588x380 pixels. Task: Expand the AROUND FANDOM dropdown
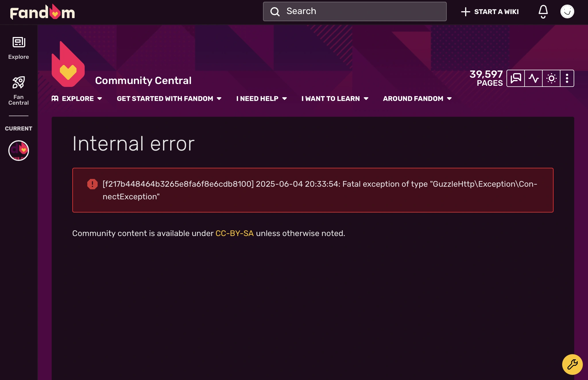click(x=416, y=99)
